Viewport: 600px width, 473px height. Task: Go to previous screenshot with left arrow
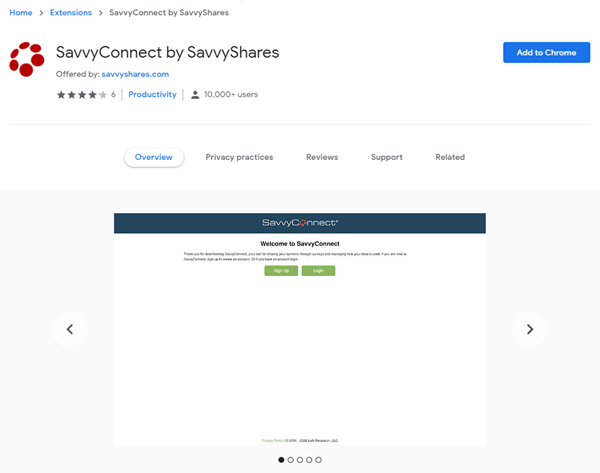pos(70,329)
